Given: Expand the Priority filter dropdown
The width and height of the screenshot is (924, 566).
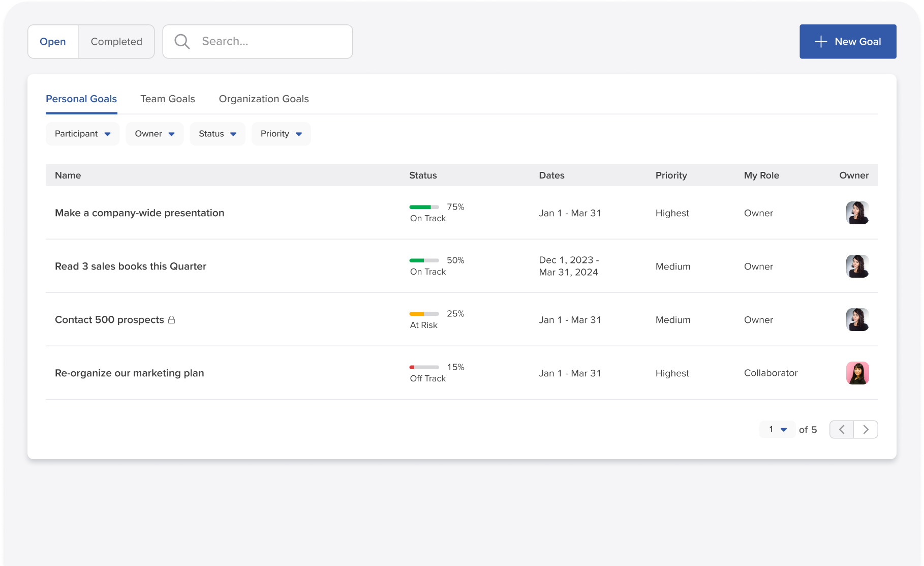Looking at the screenshot, I should [x=281, y=134].
